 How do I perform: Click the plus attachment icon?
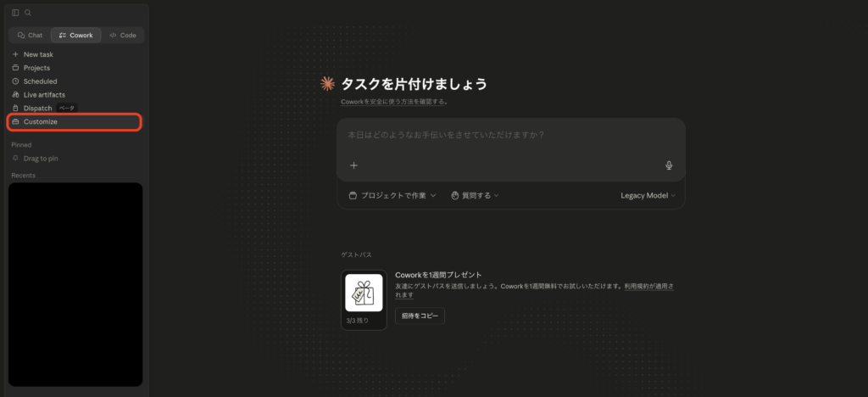354,165
